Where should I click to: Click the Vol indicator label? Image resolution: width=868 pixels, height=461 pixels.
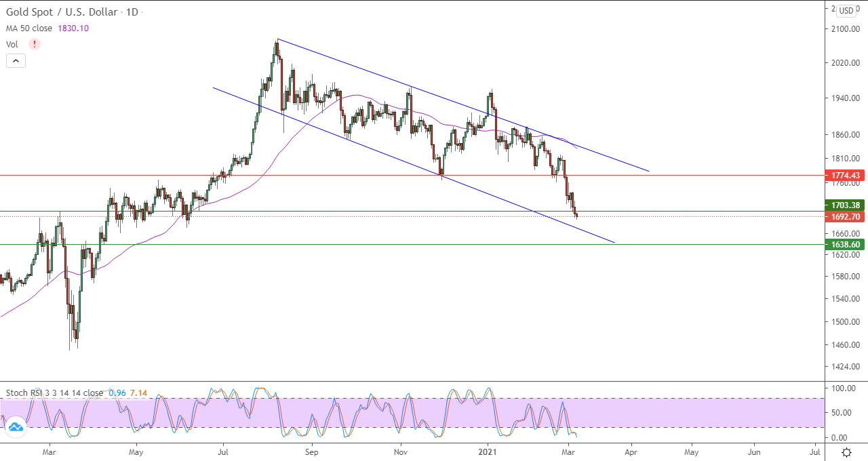[x=12, y=44]
